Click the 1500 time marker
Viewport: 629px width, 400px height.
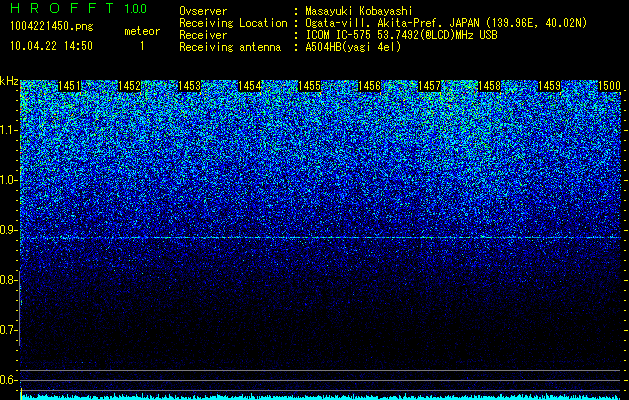click(610, 86)
